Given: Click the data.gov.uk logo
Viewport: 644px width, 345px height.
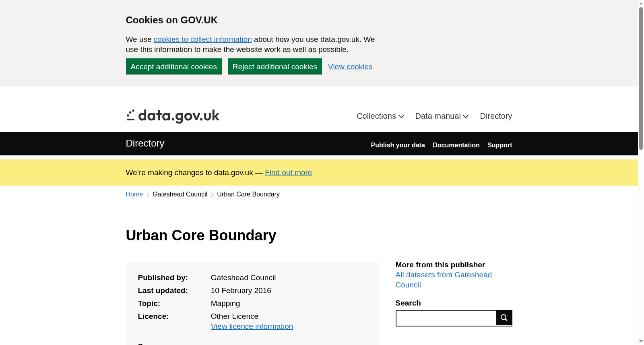Looking at the screenshot, I should click(173, 116).
